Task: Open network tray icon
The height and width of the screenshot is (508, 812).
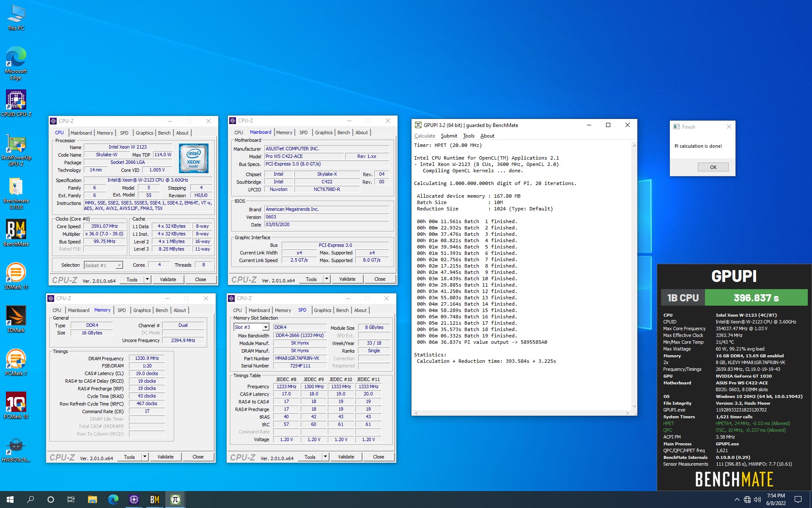Action: pyautogui.click(x=747, y=500)
